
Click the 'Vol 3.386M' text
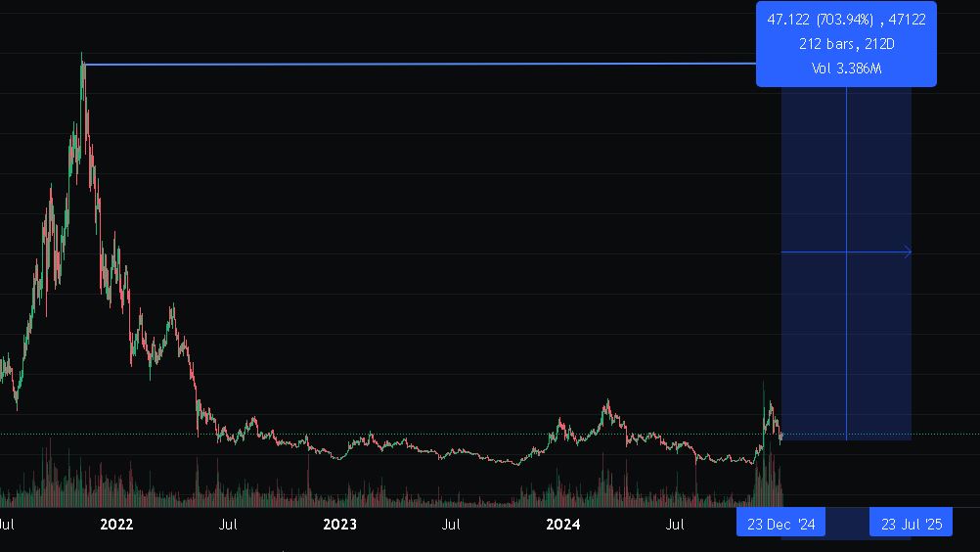[846, 69]
